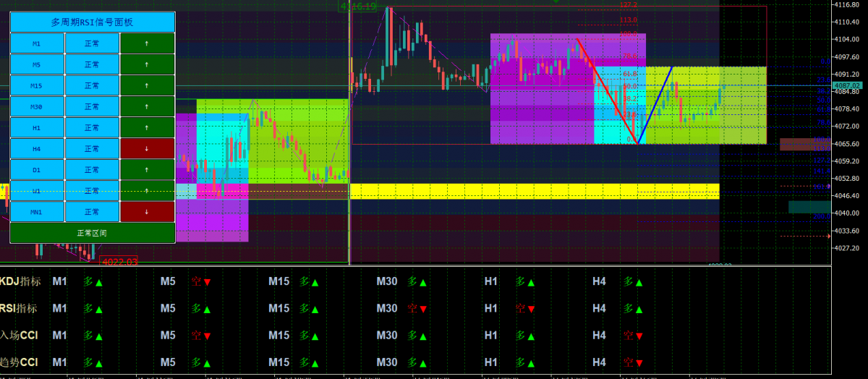868x379 pixels.
Task: Select the D1 timeframe button in RSI panel
Action: 37,170
